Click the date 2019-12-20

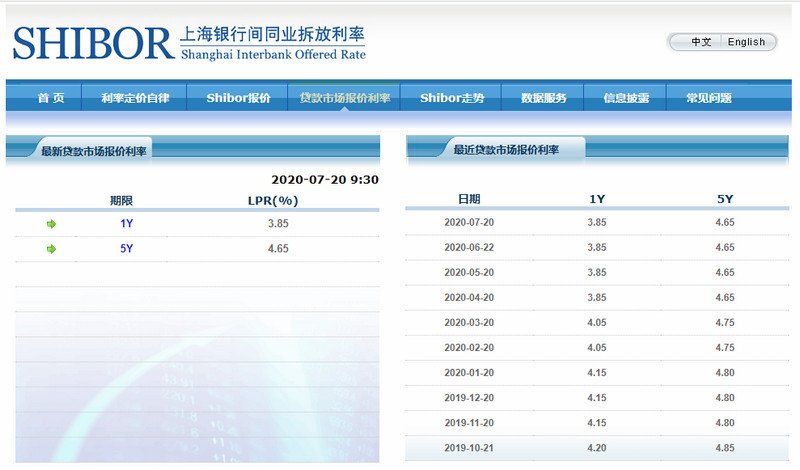coord(469,398)
